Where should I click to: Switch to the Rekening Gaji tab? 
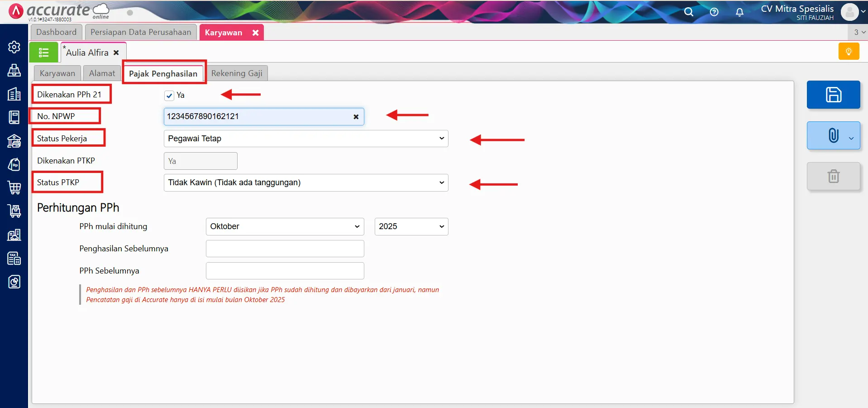click(237, 73)
